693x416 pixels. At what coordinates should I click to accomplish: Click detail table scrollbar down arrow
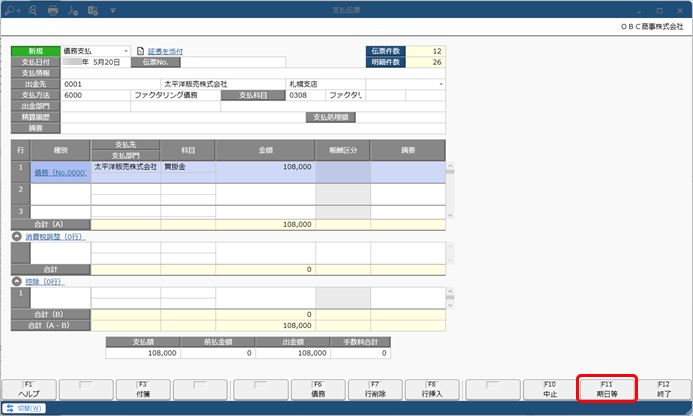pyautogui.click(x=450, y=215)
